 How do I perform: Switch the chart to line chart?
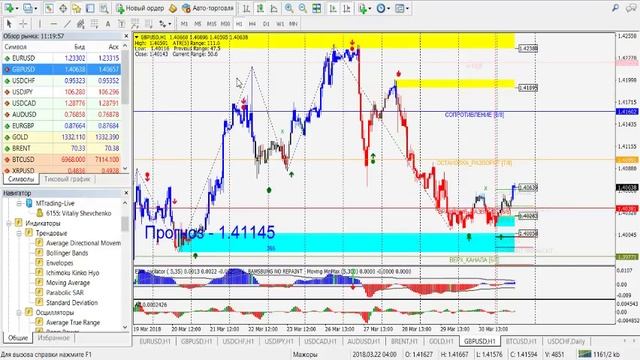pos(274,8)
